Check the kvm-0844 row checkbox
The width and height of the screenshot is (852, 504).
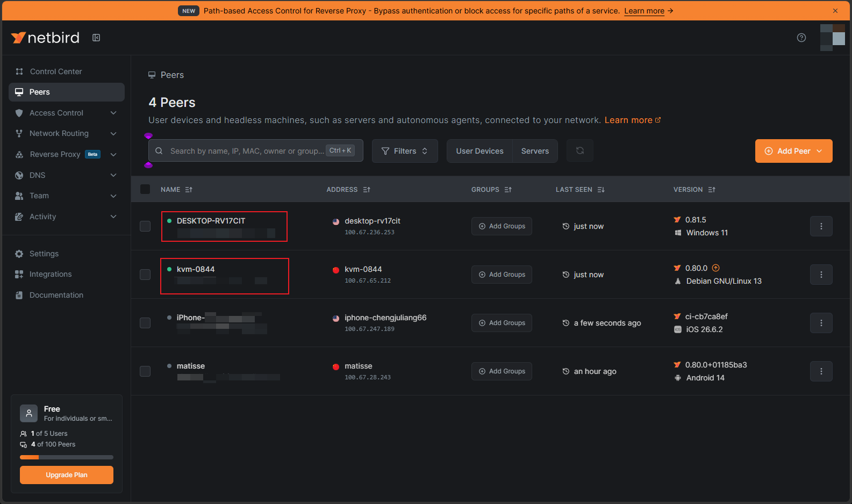coord(145,275)
